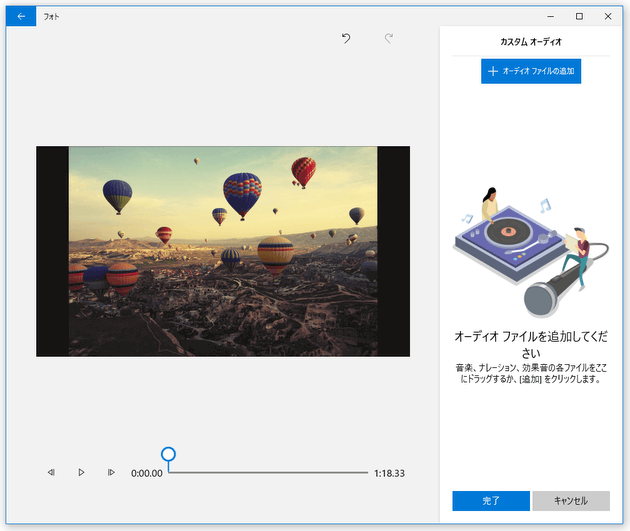Click the hot air balloon video preview
Image resolution: width=630 pixels, height=531 pixels.
tap(223, 251)
